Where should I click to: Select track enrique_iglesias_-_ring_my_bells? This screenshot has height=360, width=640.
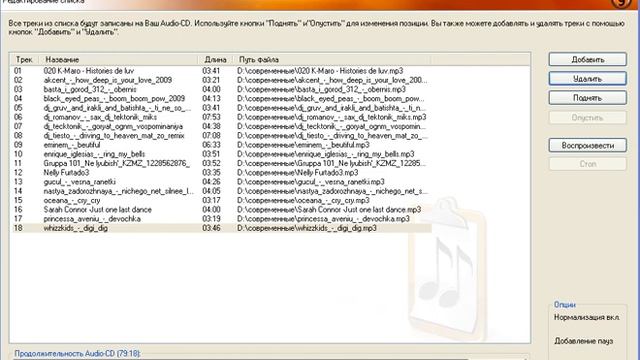click(x=221, y=154)
